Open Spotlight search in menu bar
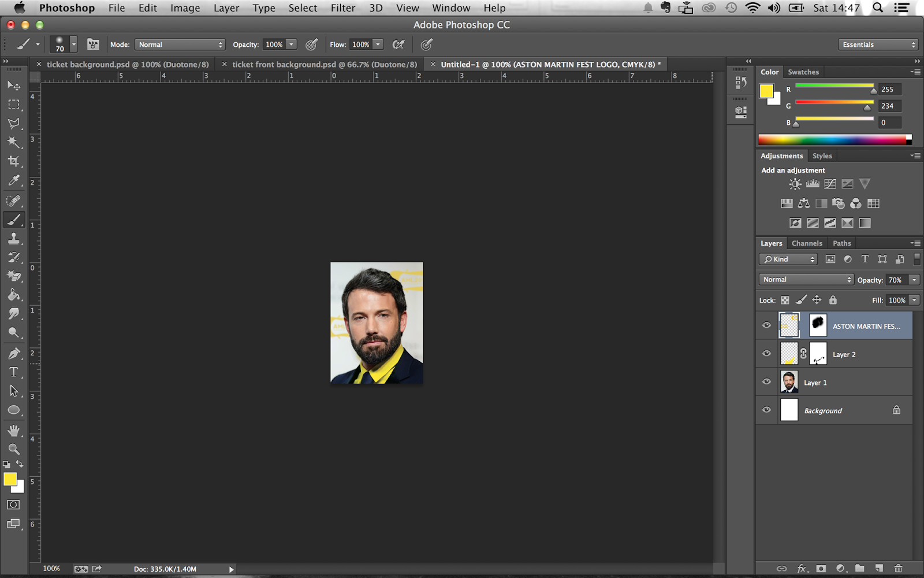 tap(878, 8)
